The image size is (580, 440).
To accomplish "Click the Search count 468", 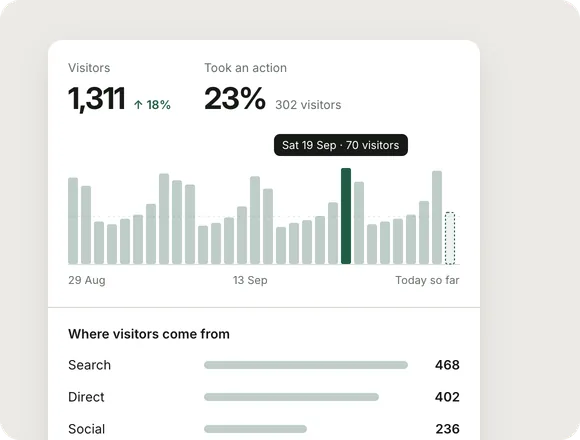I will pos(447,365).
